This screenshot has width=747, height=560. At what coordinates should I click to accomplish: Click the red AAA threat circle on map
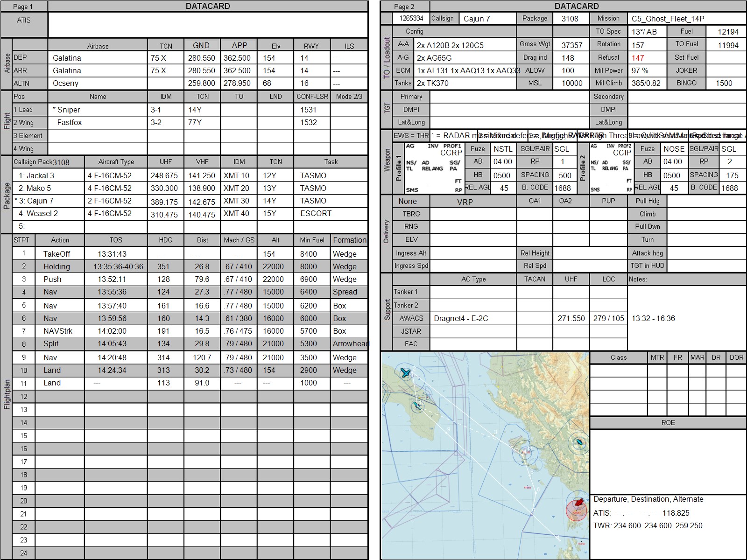576,511
